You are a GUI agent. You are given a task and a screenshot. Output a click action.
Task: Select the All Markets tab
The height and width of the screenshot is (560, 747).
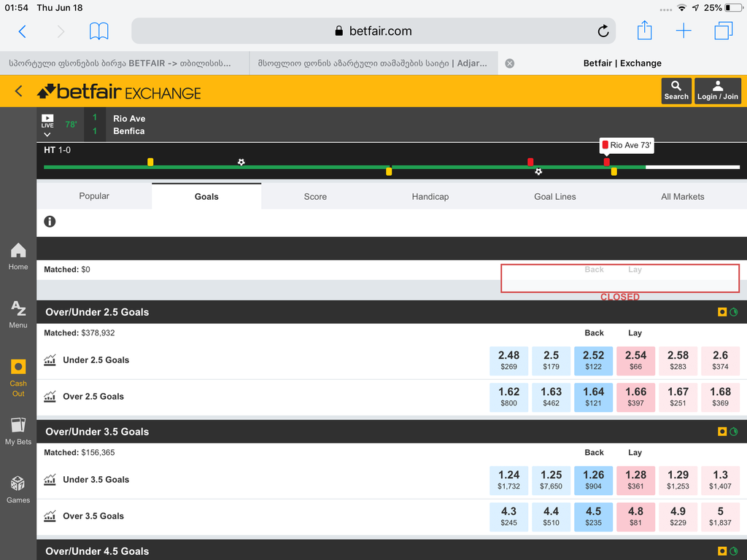[682, 196]
